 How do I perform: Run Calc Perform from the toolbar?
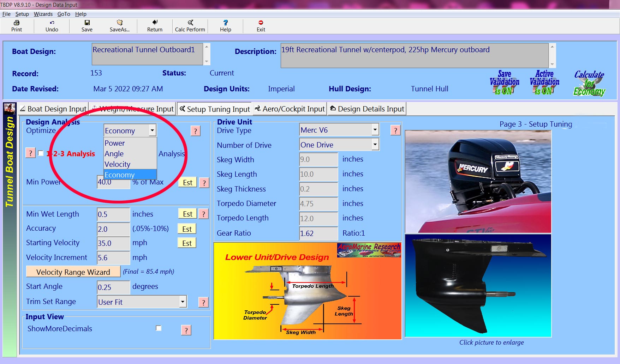tap(190, 26)
